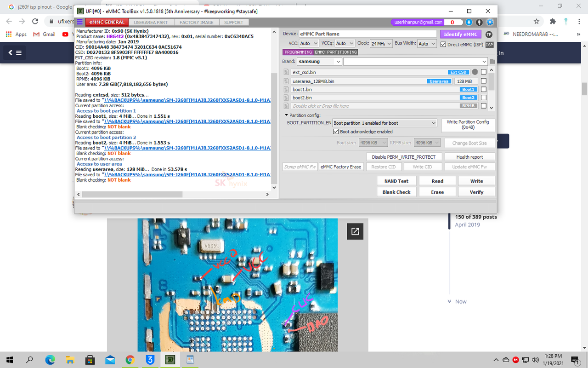Click the ISP pinout icon
Image resolution: width=588 pixels, height=368 pixels.
click(x=490, y=45)
